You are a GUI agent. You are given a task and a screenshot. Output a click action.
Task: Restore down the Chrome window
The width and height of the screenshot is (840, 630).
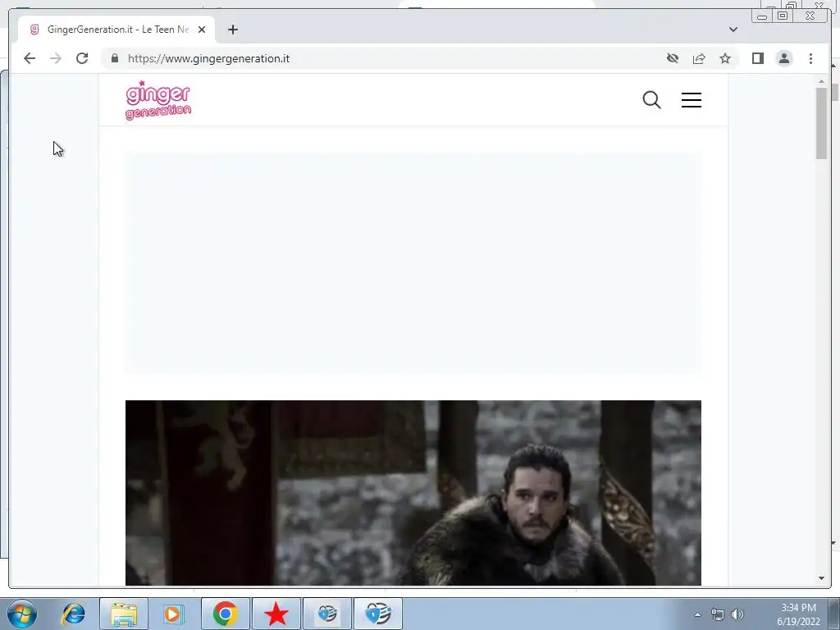click(x=783, y=16)
